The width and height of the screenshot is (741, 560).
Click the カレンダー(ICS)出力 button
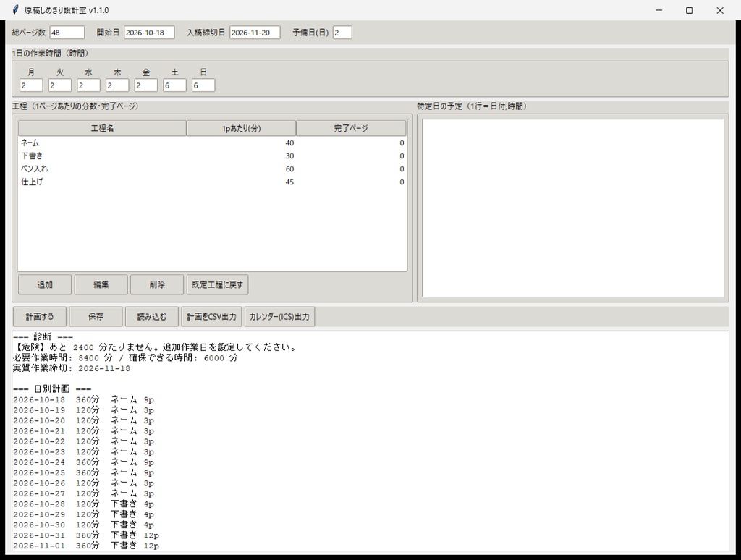280,317
